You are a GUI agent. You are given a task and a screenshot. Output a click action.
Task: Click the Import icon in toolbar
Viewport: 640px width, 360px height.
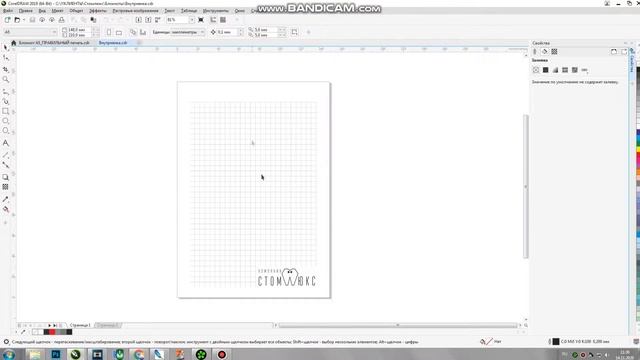(138, 20)
